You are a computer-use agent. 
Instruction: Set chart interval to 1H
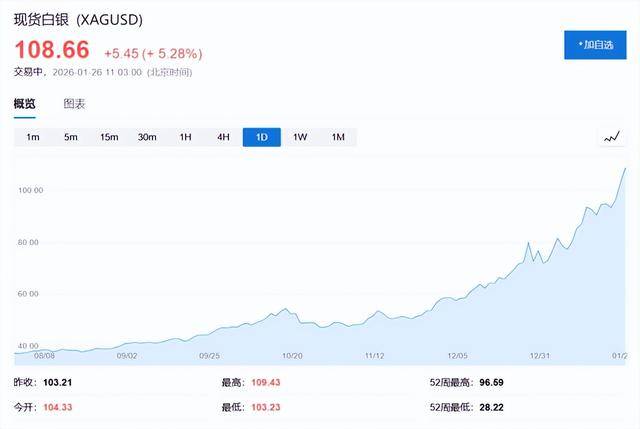tap(185, 137)
